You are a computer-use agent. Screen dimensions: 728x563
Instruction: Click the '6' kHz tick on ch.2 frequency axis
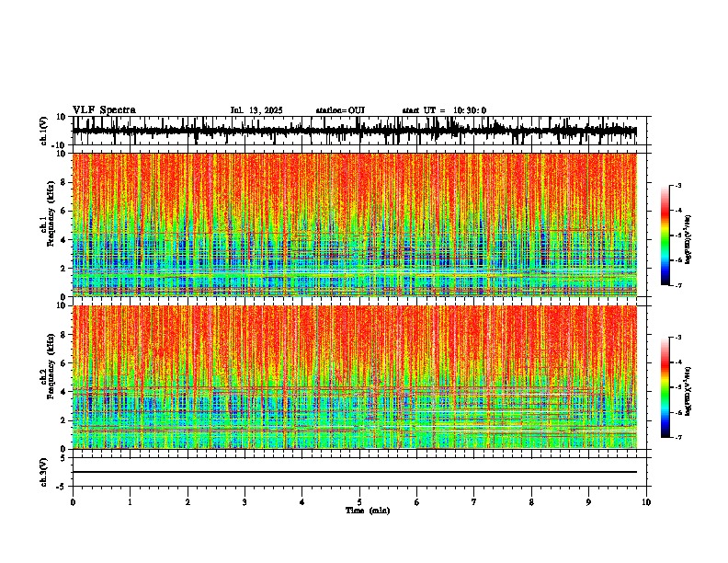[x=64, y=363]
